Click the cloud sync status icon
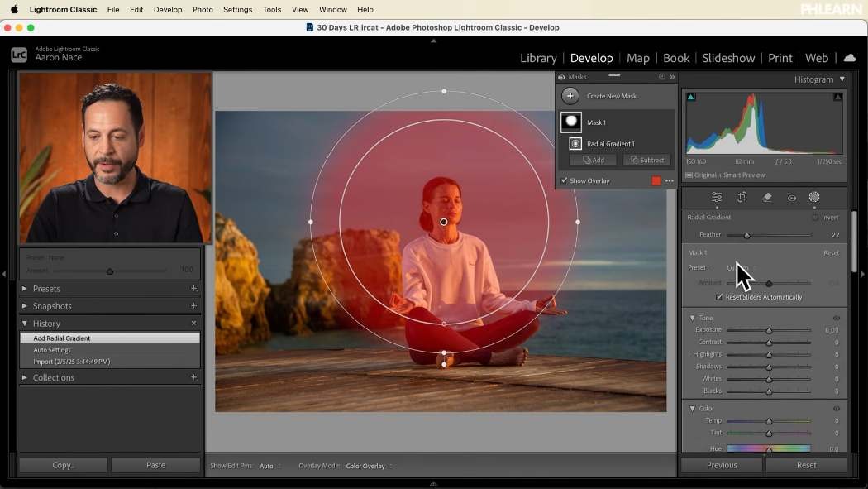Screen dimensions: 868x489 click(x=850, y=58)
